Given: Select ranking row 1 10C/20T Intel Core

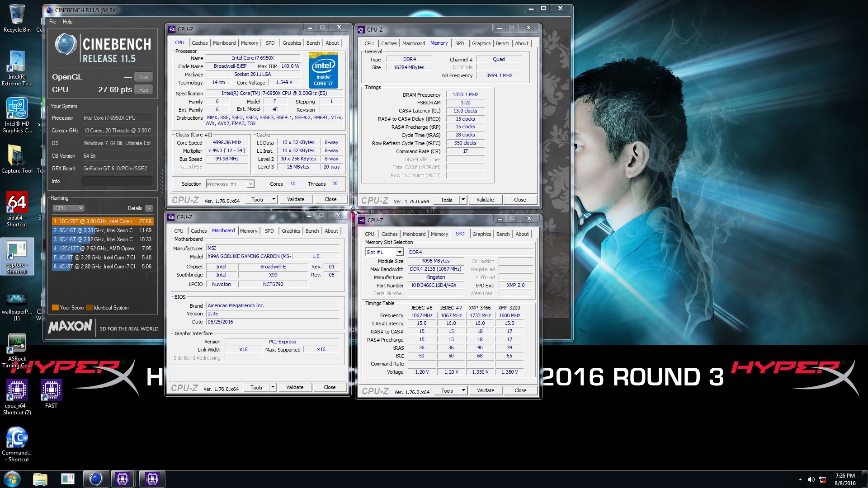Looking at the screenshot, I should point(103,221).
